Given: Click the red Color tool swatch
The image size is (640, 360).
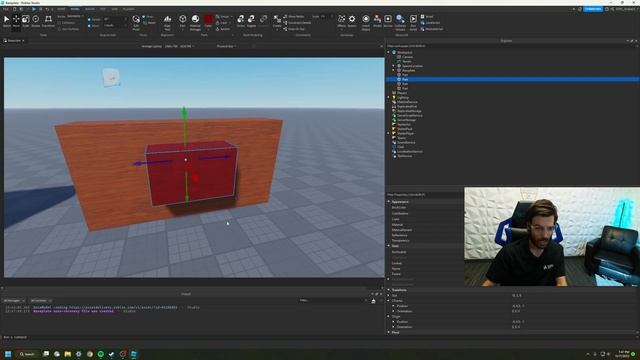Looking at the screenshot, I should coord(208,20).
